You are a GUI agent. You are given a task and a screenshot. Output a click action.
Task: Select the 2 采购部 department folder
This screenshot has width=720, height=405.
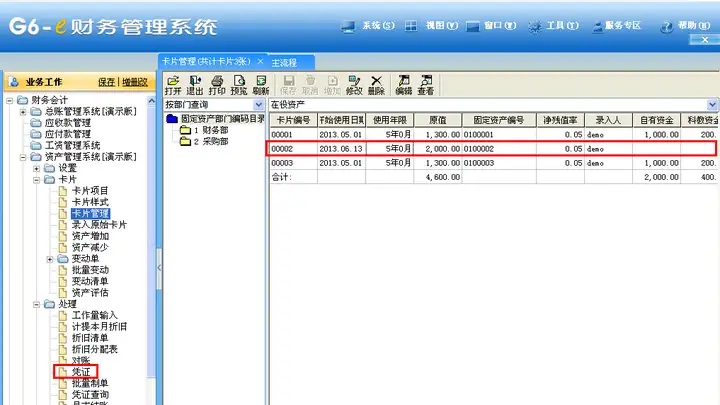point(205,141)
